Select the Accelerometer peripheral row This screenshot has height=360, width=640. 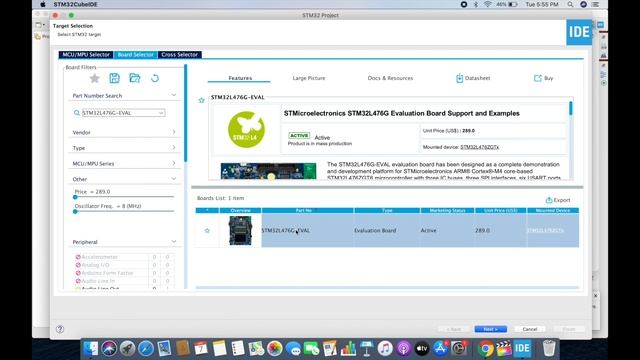(x=124, y=257)
